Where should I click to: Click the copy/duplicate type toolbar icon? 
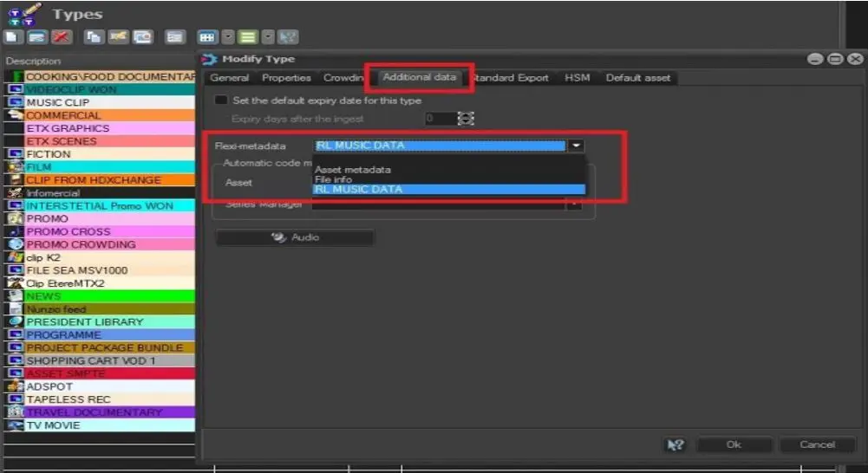pyautogui.click(x=92, y=37)
